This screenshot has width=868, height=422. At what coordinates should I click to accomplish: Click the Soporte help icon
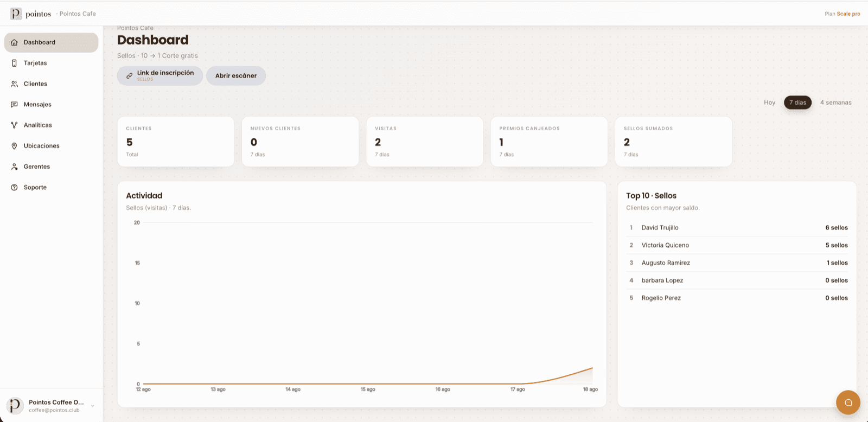(x=15, y=187)
